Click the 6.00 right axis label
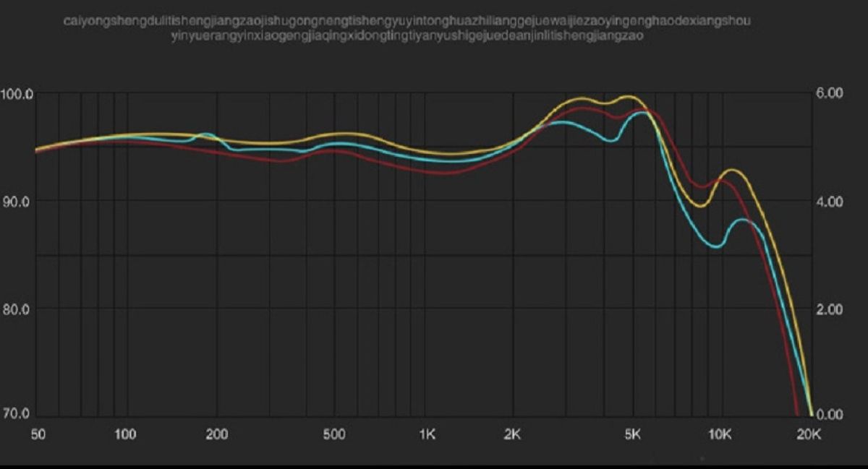 830,94
